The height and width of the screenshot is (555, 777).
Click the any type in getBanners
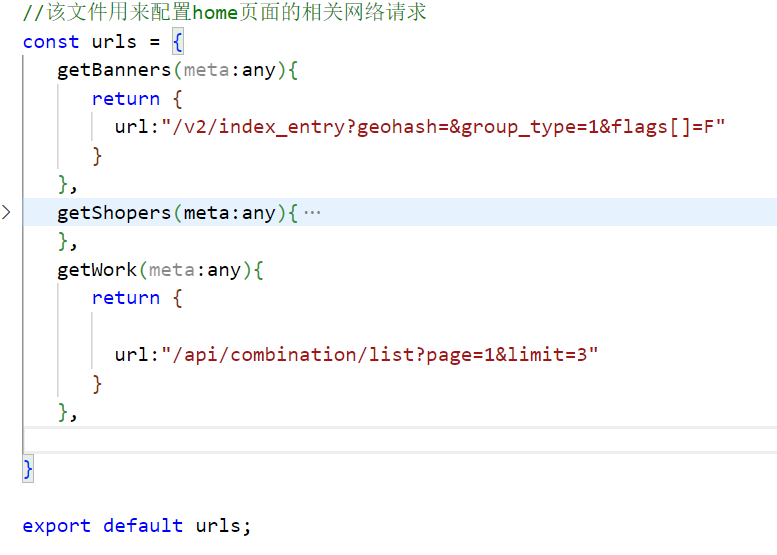click(x=258, y=70)
